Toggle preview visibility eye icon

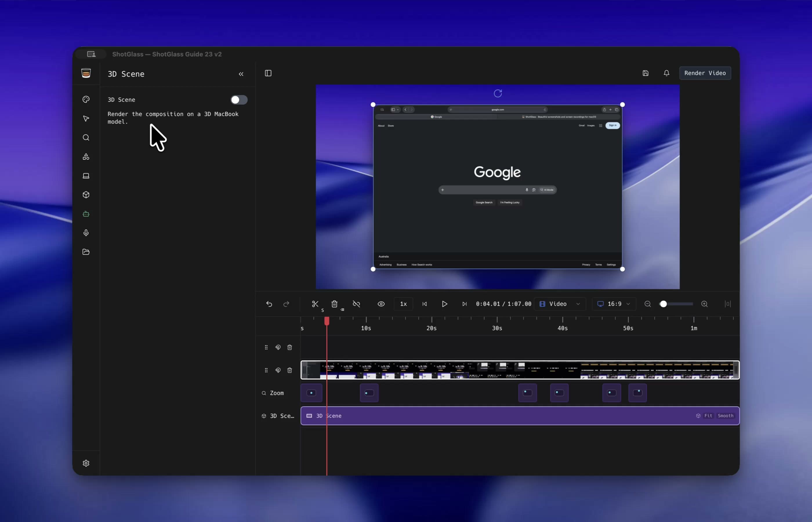coord(381,304)
